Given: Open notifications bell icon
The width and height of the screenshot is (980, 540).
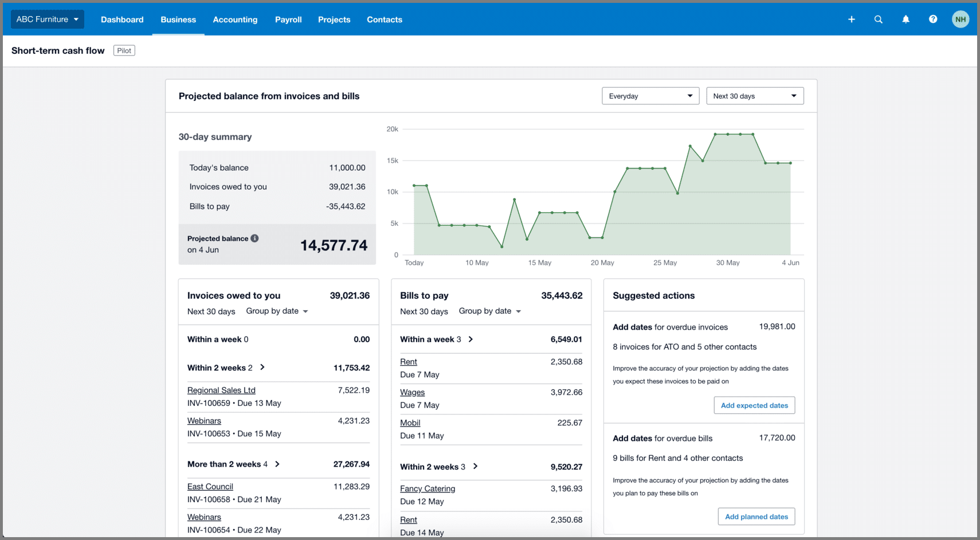Looking at the screenshot, I should tap(905, 19).
